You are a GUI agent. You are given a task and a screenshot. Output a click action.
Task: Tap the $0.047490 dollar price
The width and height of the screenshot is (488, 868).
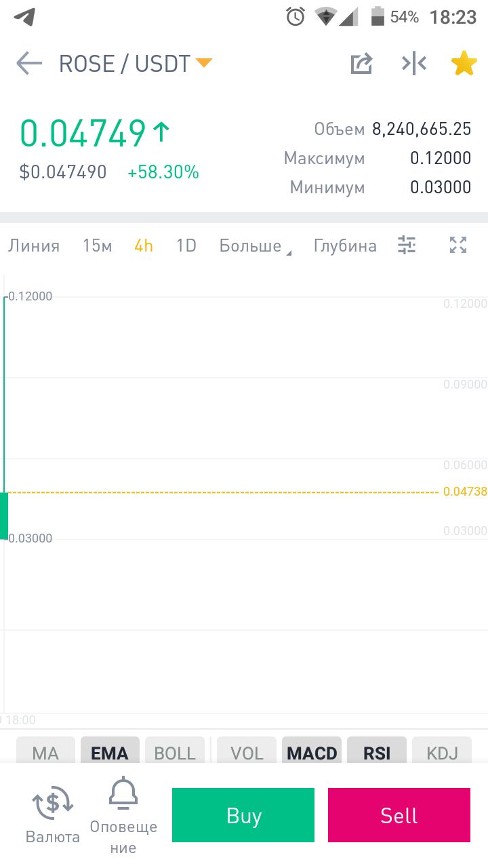tap(63, 172)
